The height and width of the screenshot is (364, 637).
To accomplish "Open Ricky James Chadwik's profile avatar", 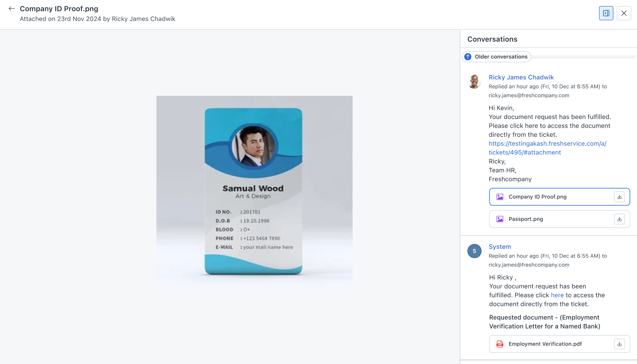I will [x=474, y=82].
